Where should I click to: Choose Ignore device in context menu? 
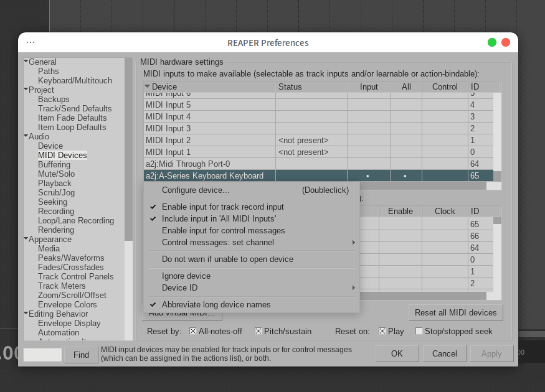click(x=252, y=276)
